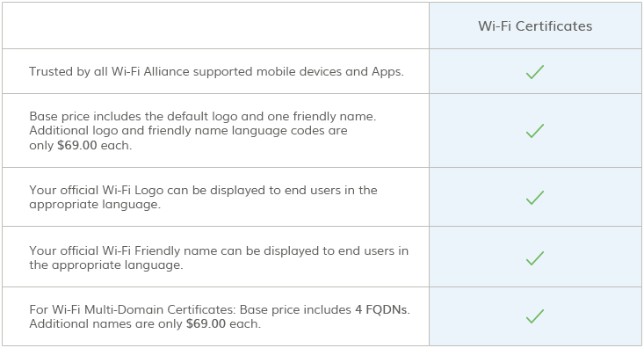The height and width of the screenshot is (348, 644).
Task: Select the checkmark beside official Wi-Fi Logo row
Action: click(535, 197)
